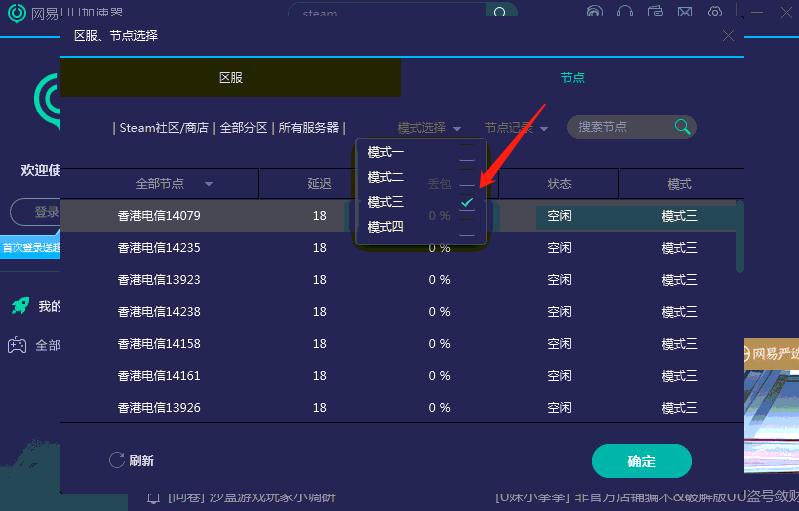Screen dimensions: 799x511
Task: Tick the checkbox next to 模式二
Action: coord(467,177)
